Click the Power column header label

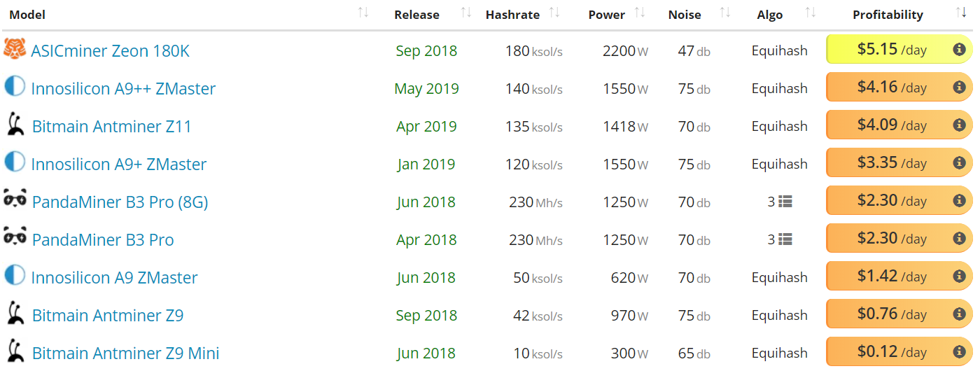pyautogui.click(x=607, y=14)
